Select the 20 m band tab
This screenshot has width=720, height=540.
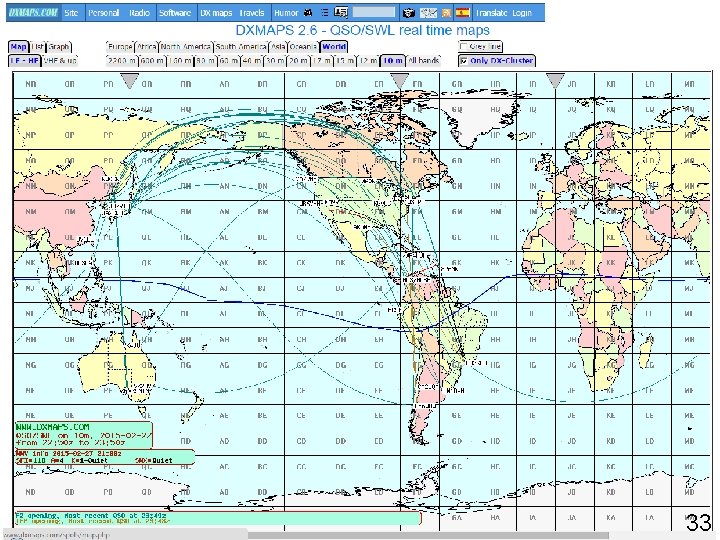[x=299, y=61]
